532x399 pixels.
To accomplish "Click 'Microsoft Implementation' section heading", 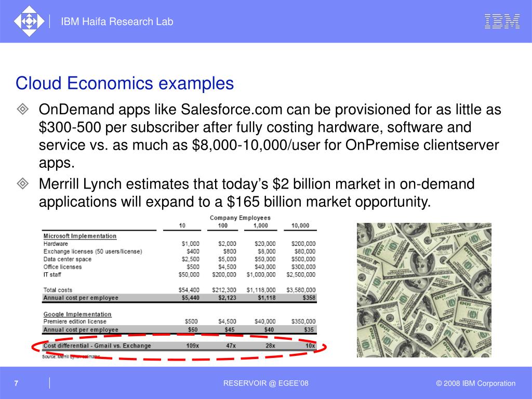I will click(79, 236).
